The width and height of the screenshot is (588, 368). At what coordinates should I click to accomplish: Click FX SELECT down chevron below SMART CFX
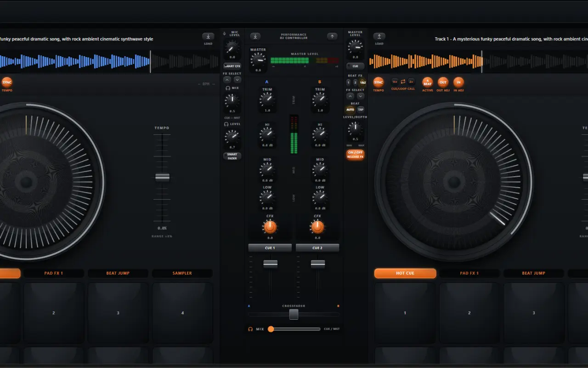coord(237,80)
